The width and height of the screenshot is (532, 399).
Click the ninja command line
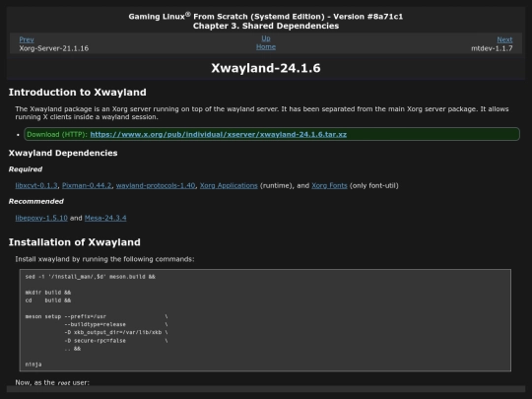click(33, 365)
